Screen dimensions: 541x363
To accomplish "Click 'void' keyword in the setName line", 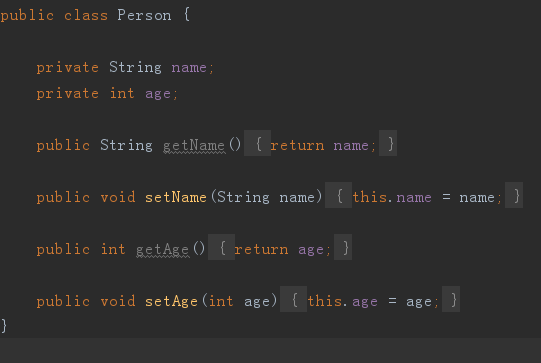I will pyautogui.click(x=118, y=197).
